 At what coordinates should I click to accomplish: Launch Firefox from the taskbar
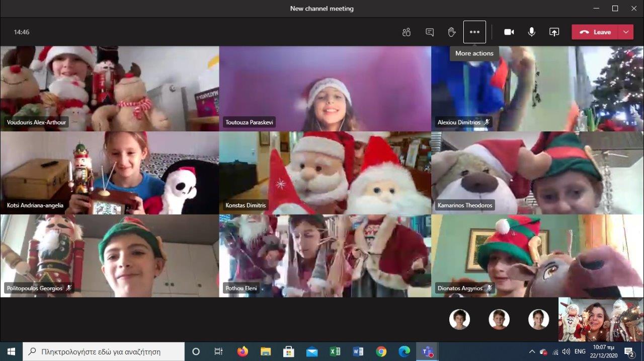pyautogui.click(x=243, y=351)
